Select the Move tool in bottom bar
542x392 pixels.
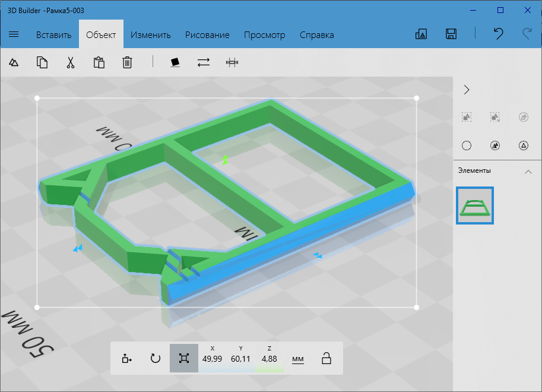click(x=126, y=358)
